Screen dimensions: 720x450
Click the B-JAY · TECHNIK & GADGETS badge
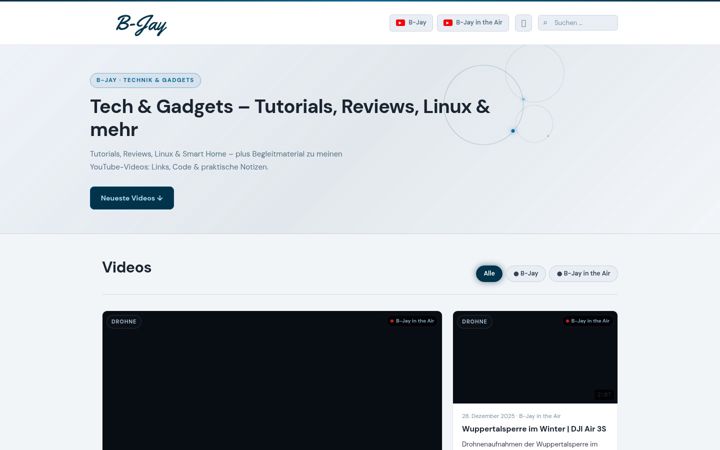pyautogui.click(x=145, y=80)
